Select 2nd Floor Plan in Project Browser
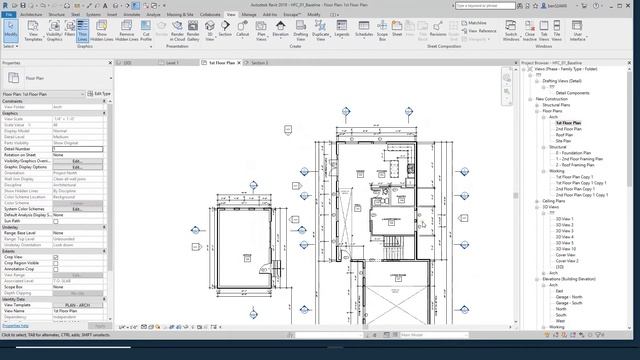This screenshot has width=640, height=360. click(x=569, y=129)
